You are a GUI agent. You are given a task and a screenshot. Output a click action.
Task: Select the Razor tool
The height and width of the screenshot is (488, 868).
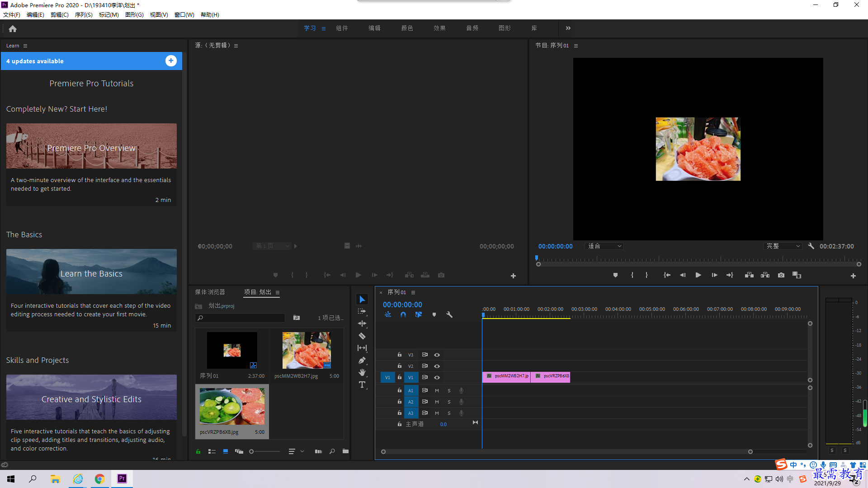pyautogui.click(x=362, y=336)
